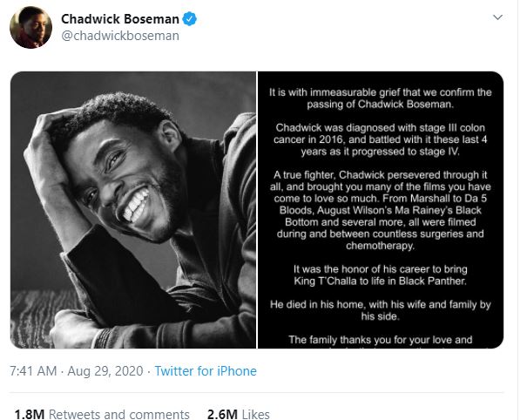Click the Aug 29, 2020 date
This screenshot has width=527, height=420.
click(105, 371)
